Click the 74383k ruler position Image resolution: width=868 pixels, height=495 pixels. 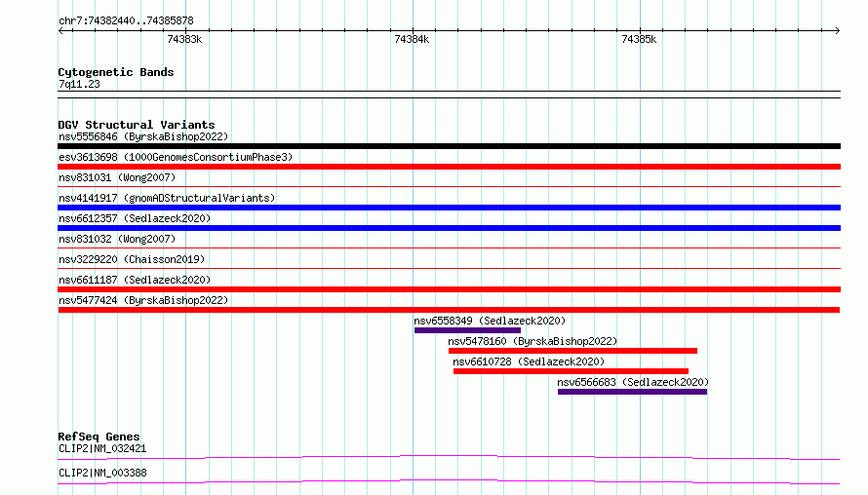tap(184, 39)
